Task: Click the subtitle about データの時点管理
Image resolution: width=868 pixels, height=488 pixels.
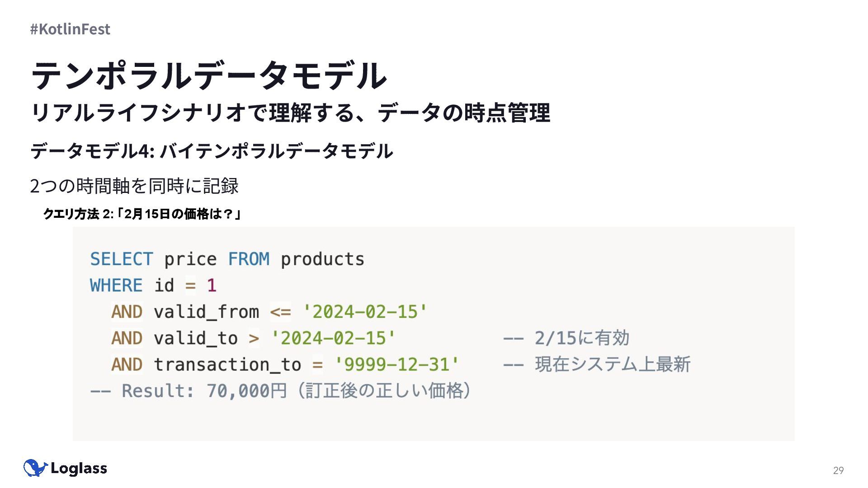Action: 290,113
